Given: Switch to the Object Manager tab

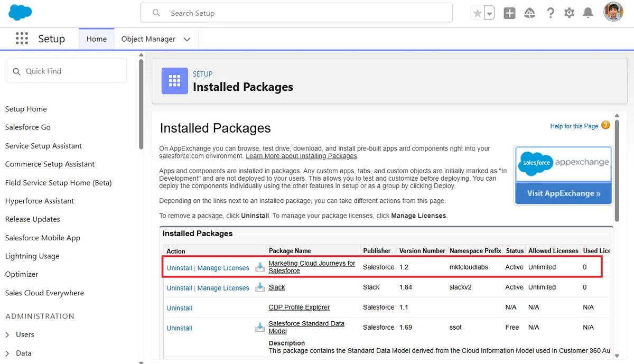Looking at the screenshot, I should point(148,39).
